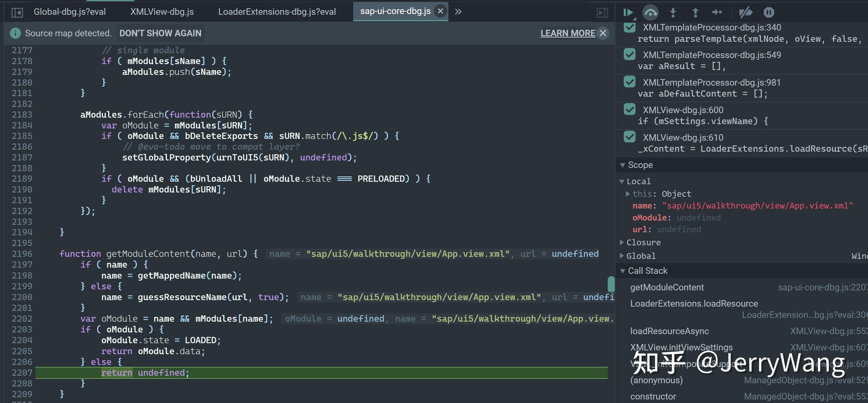This screenshot has height=403, width=868.
Task: Collapse the Local scope section
Action: (622, 181)
